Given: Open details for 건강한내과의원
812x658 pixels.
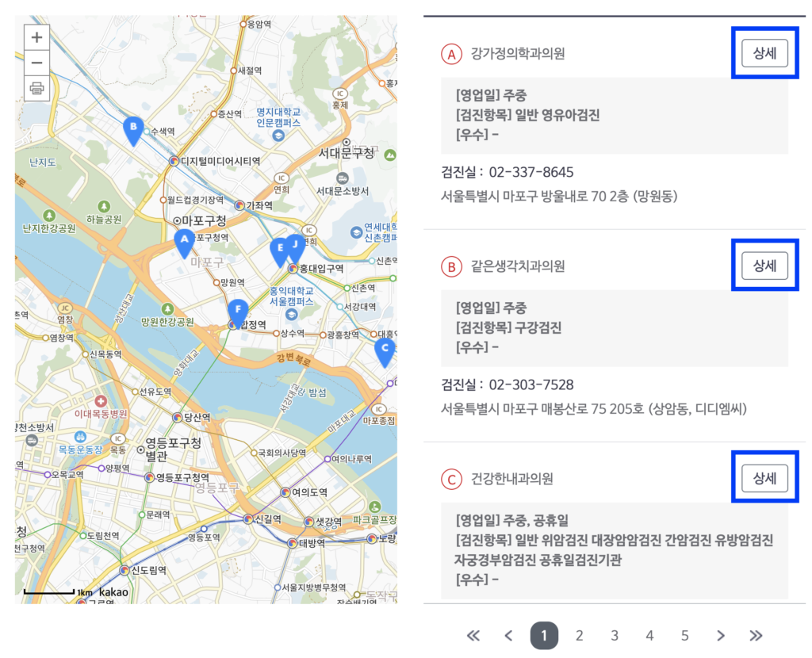Looking at the screenshot, I should coord(764,478).
